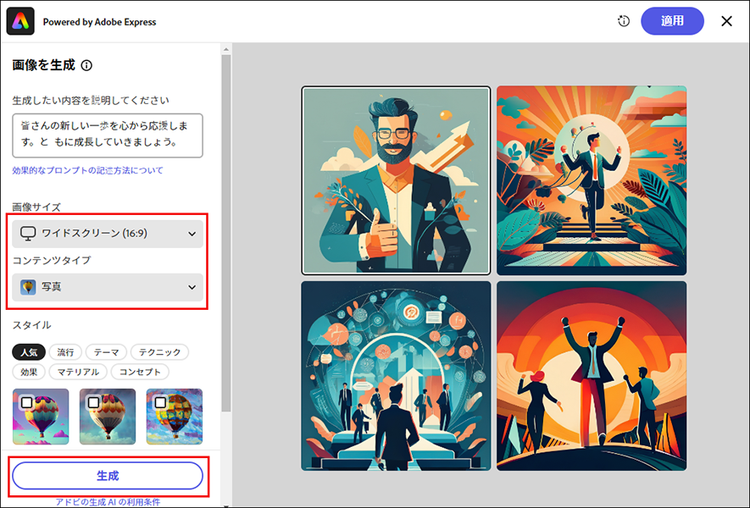Image resolution: width=750 pixels, height=508 pixels.
Task: Choose the マテリアル style category
Action: (79, 372)
